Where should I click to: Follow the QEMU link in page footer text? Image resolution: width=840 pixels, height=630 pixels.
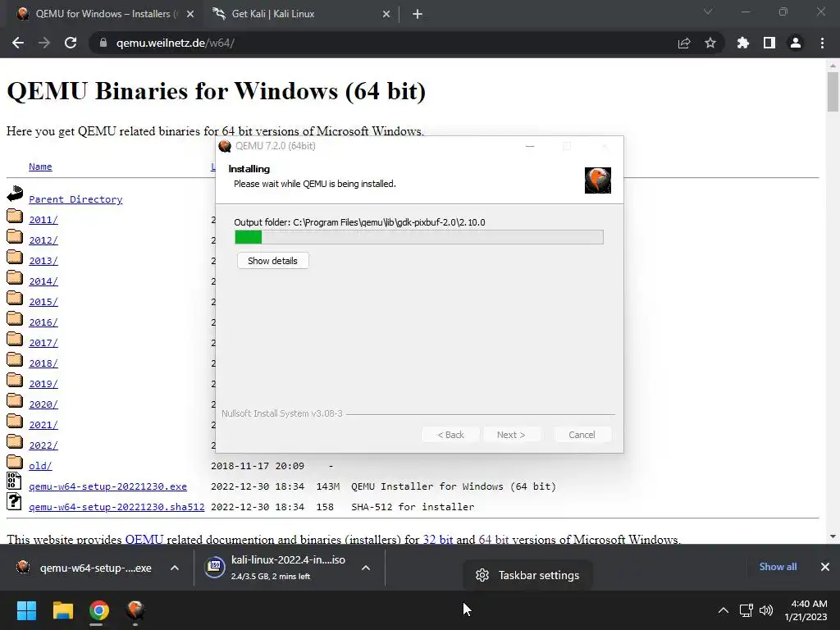(144, 539)
